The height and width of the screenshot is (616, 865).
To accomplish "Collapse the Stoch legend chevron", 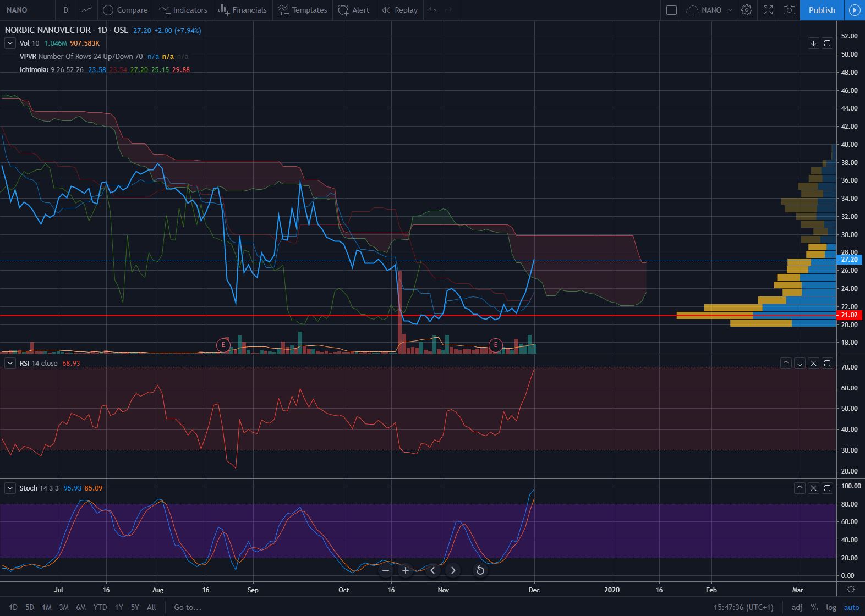I will [x=10, y=488].
